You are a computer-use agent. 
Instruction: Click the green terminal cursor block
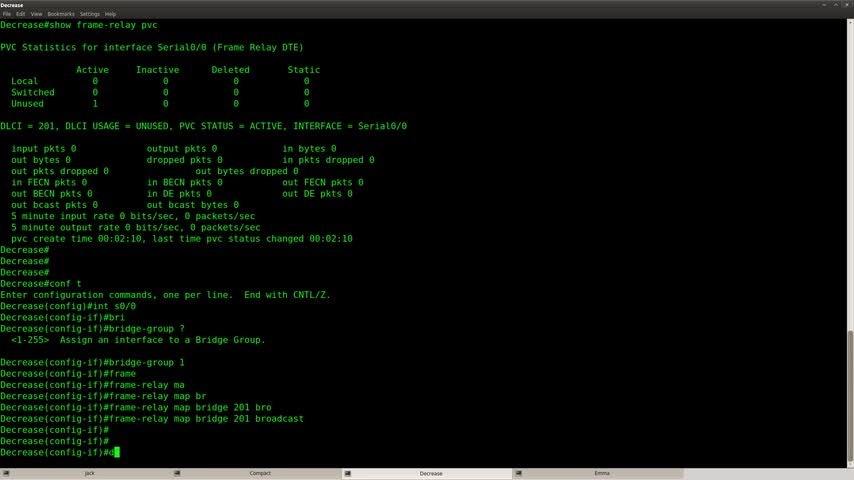pos(117,453)
